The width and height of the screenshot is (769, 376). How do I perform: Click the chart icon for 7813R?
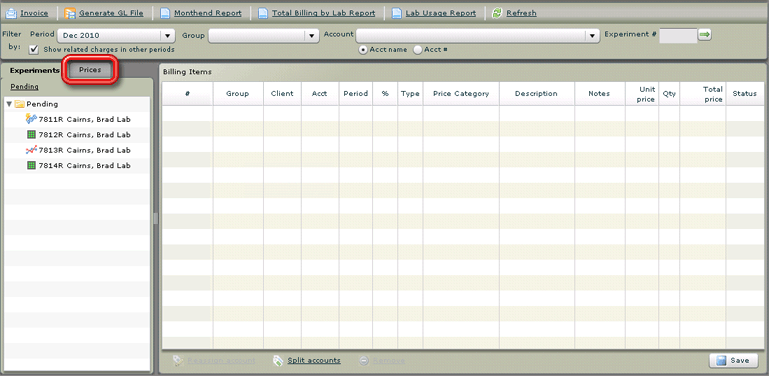coord(31,150)
